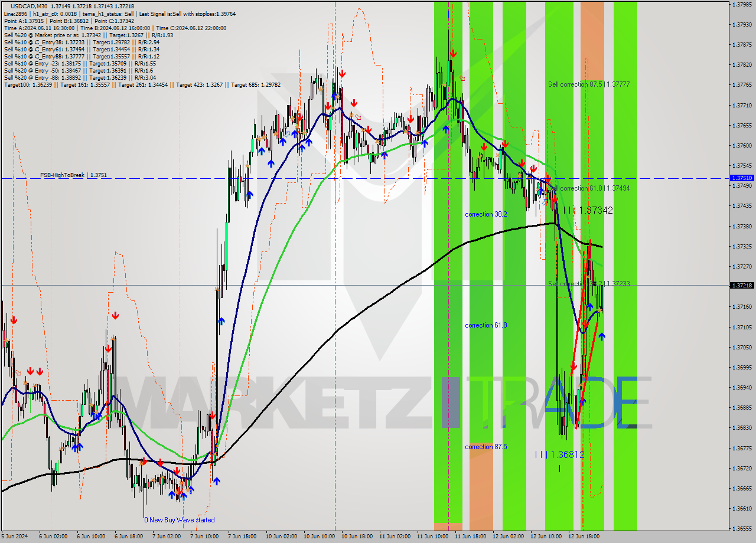Select the 'Sell %20 @ Market price' line

tap(88, 35)
